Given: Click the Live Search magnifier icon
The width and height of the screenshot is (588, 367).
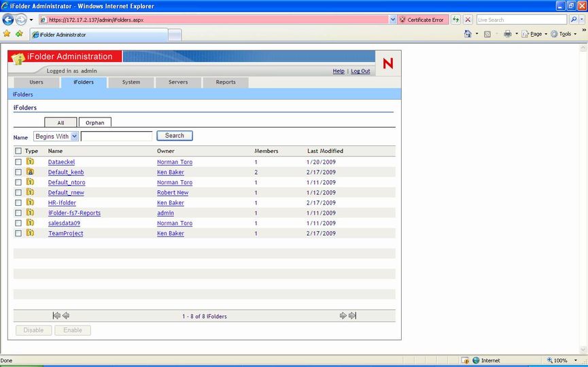Looking at the screenshot, I should (x=573, y=20).
